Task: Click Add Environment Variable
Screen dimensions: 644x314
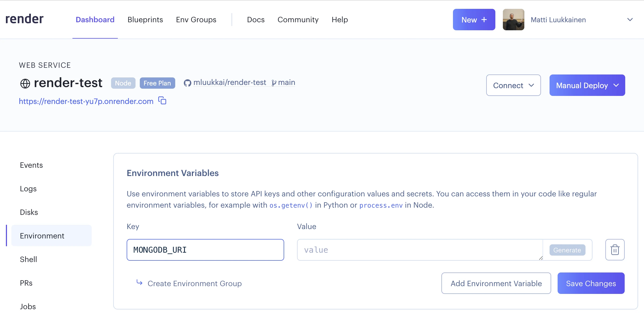Action: point(496,283)
